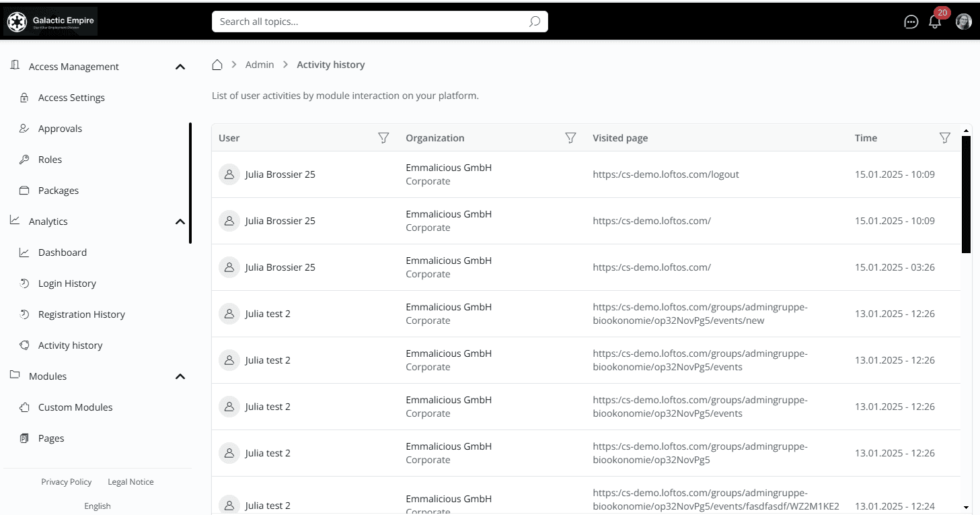
Task: Click the Galactic Empire logo
Action: [51, 22]
